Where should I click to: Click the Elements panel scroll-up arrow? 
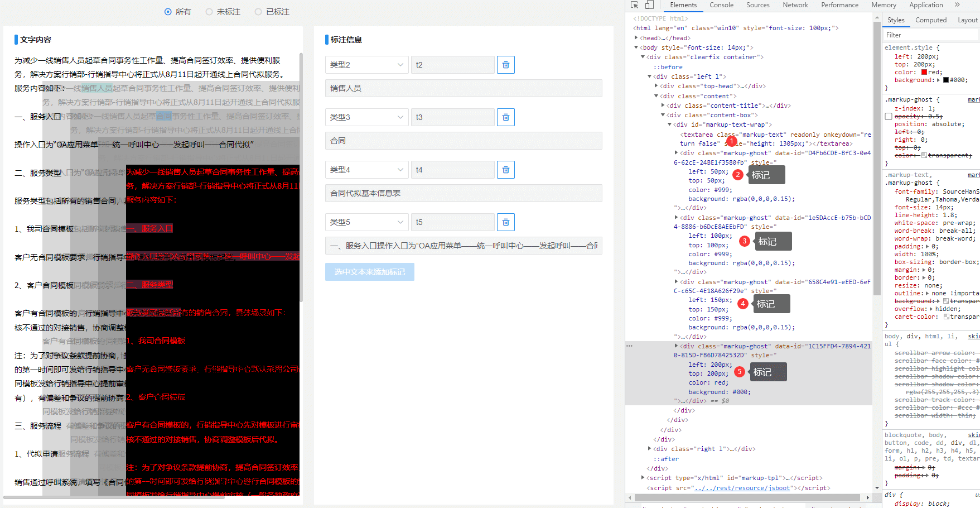[877, 18]
